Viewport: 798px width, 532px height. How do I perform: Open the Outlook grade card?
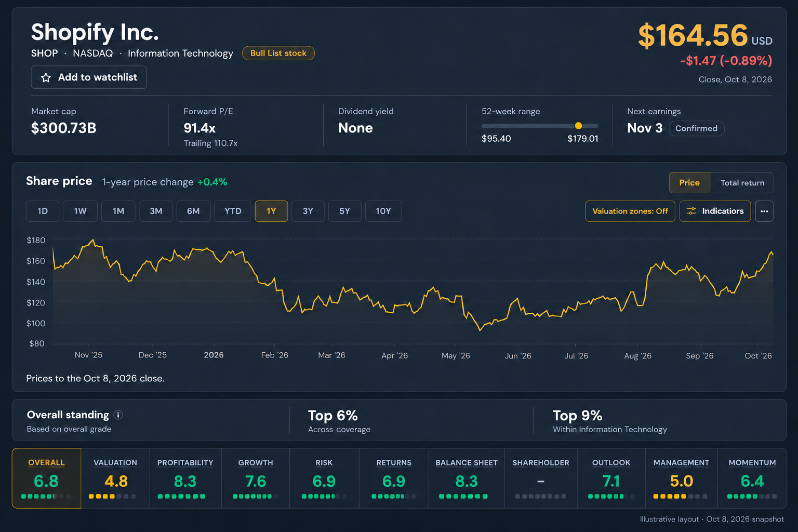[611, 478]
